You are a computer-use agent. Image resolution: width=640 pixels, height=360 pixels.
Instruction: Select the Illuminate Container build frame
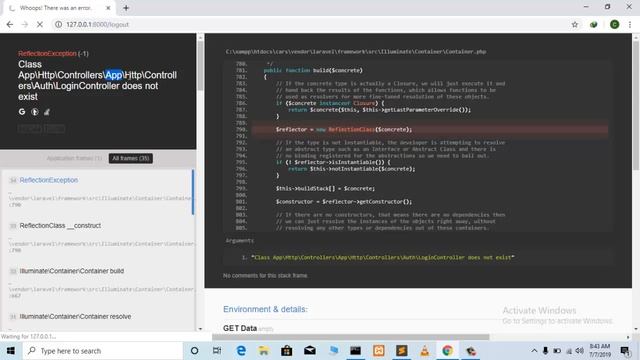98,282
